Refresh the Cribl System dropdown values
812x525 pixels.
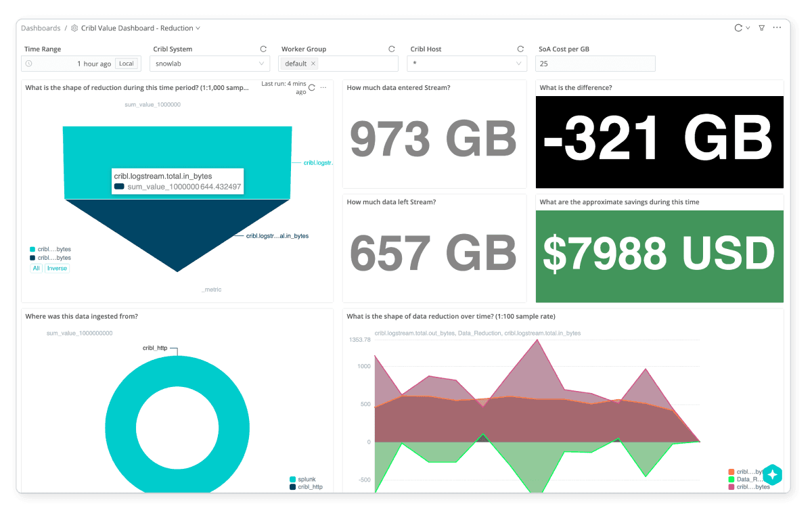pos(263,49)
